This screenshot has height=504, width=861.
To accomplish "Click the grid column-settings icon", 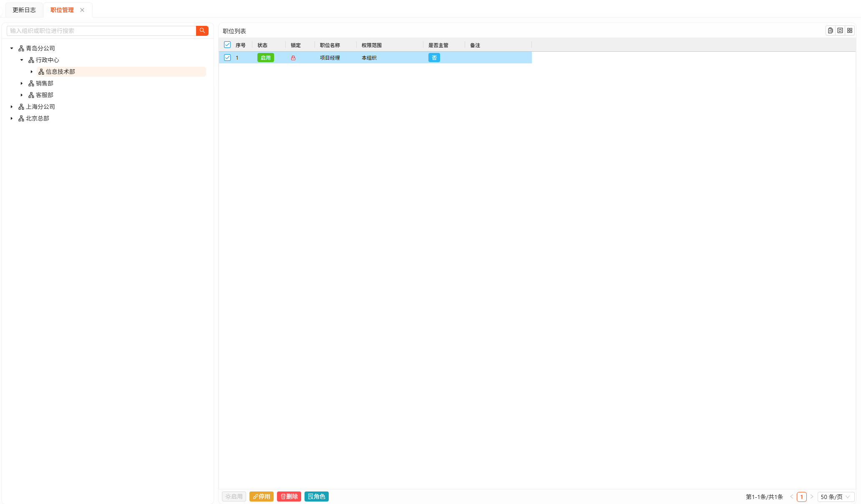I will click(x=849, y=30).
